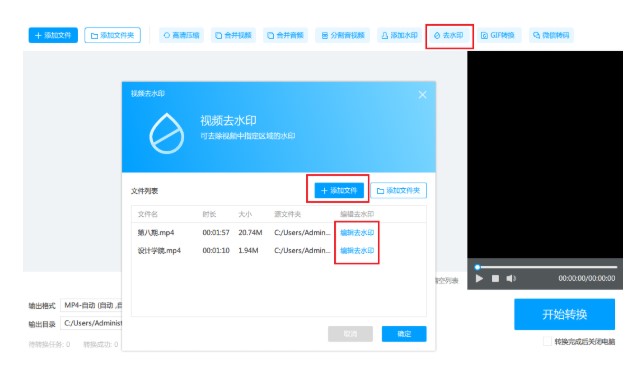
Task: Open the 输出格式 MP4 dropdown
Action: (x=92, y=305)
